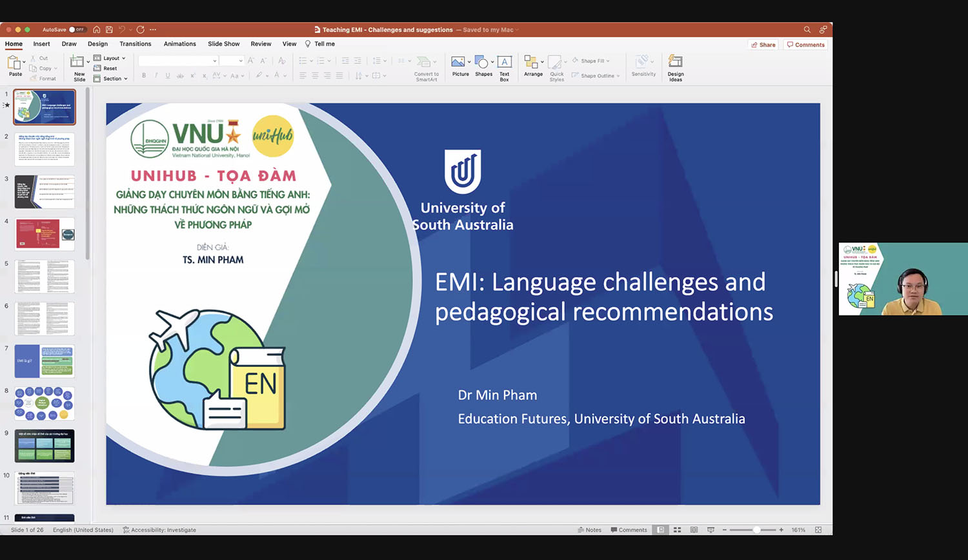Select slide 7 thumbnail
The width and height of the screenshot is (968, 560).
pyautogui.click(x=45, y=361)
